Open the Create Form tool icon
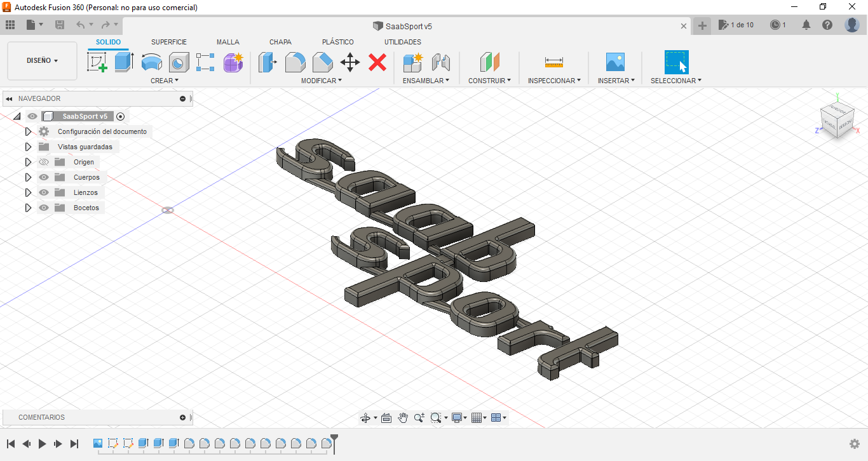Viewport: 868px width, 461px height. [233, 62]
